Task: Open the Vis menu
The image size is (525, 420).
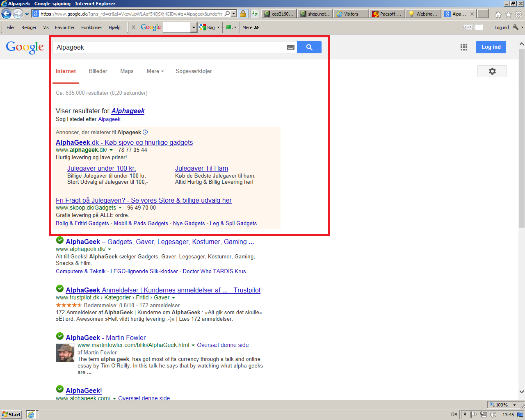Action: [x=46, y=27]
